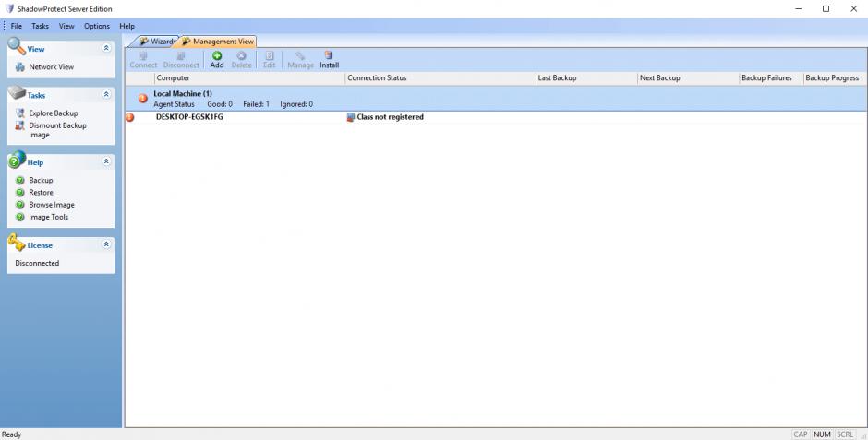Open the Options menu
The width and height of the screenshot is (868, 440).
[x=97, y=26]
